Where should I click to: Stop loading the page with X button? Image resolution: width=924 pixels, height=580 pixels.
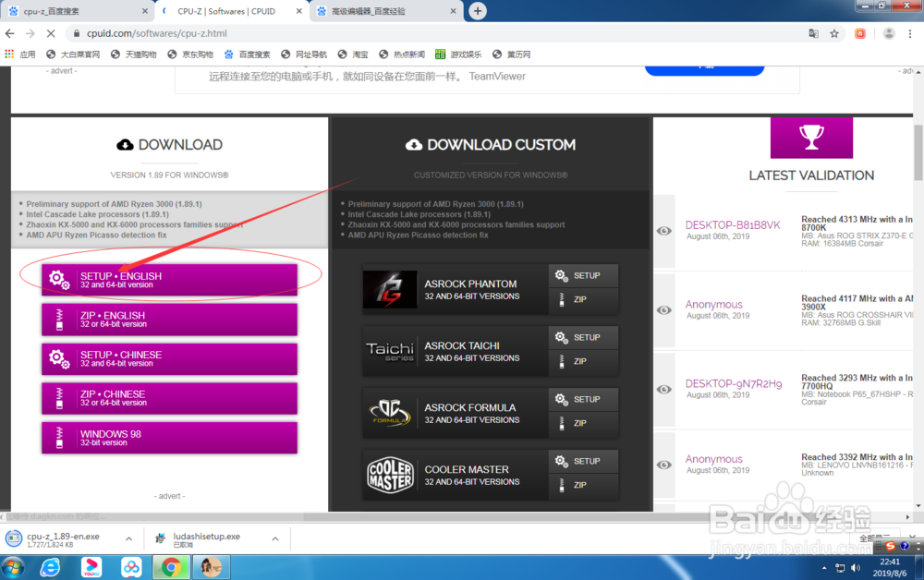(51, 33)
